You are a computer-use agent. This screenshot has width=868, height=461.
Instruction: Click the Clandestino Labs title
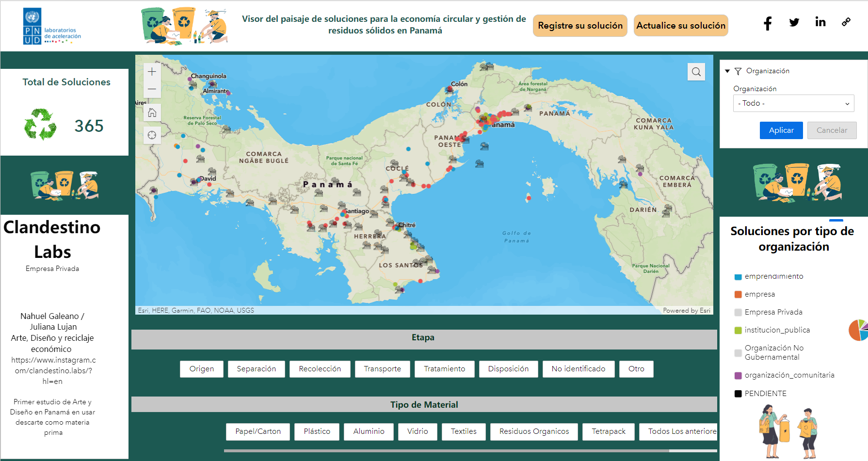click(x=52, y=239)
